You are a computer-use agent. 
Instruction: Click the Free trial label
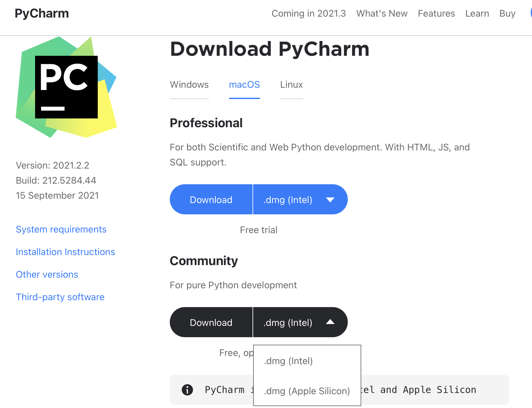pos(259,230)
